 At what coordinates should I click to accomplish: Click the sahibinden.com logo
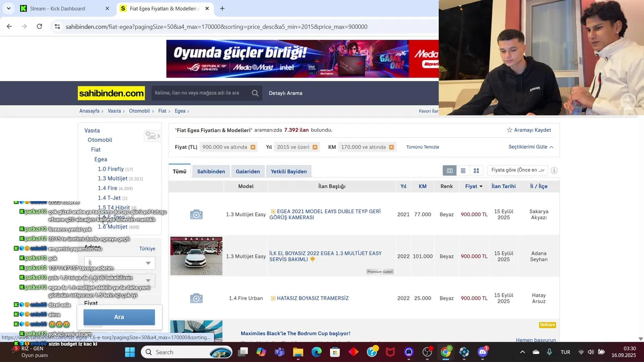(111, 93)
